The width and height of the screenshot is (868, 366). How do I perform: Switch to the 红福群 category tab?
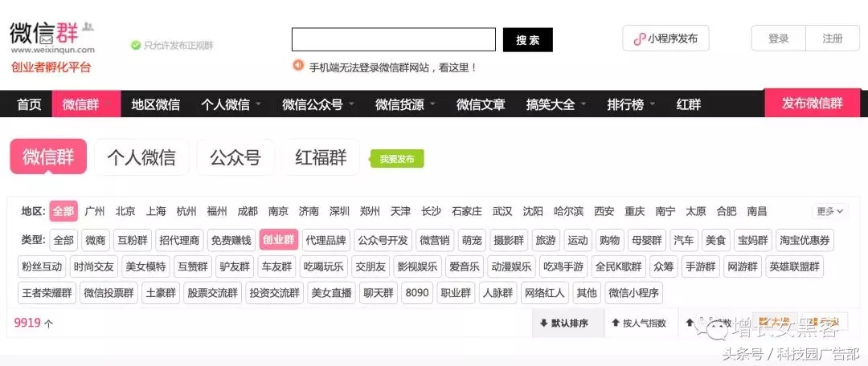pyautogui.click(x=321, y=157)
